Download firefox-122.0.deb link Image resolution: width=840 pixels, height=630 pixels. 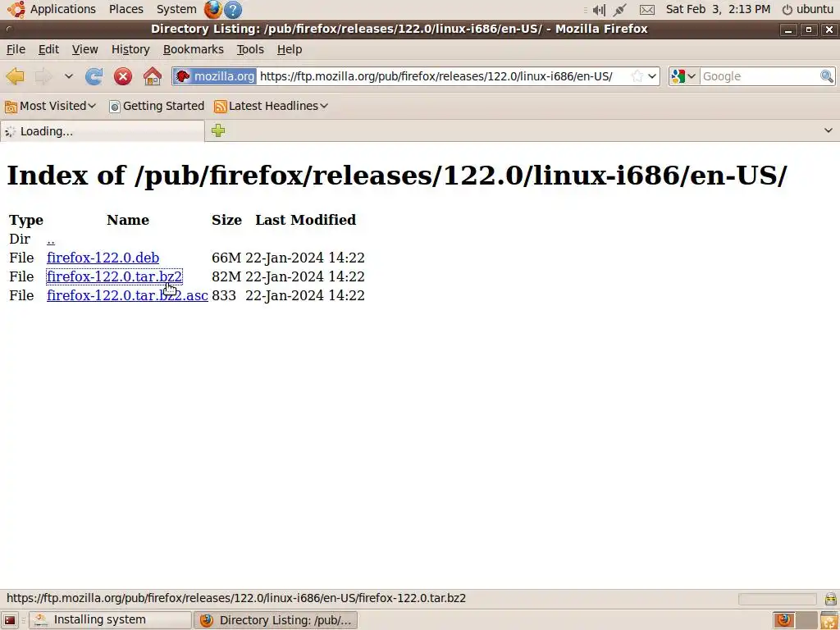[x=103, y=258]
